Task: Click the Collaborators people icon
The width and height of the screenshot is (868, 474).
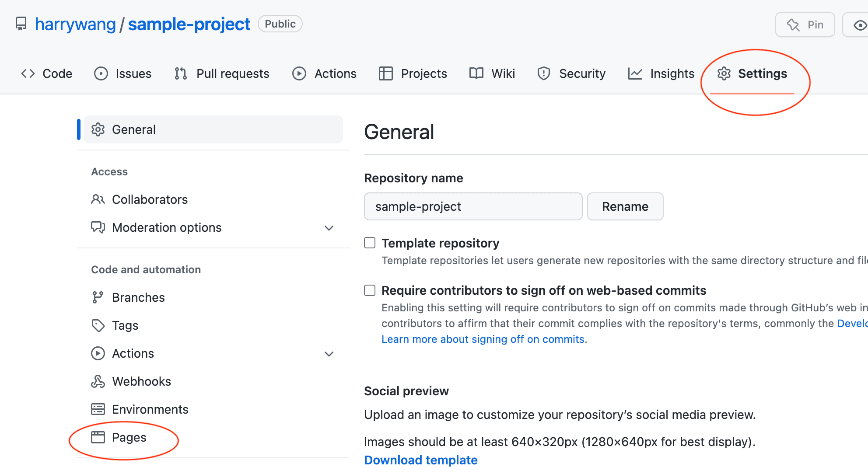Action: click(98, 199)
